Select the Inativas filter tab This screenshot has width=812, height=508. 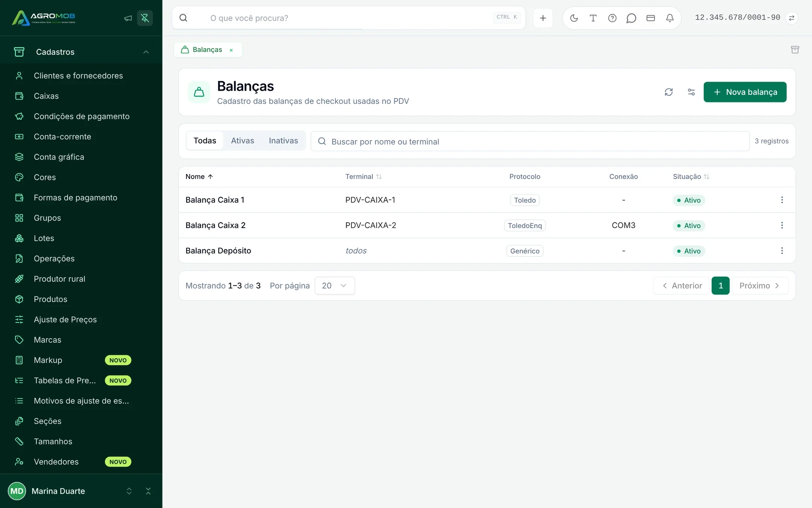[x=283, y=141]
